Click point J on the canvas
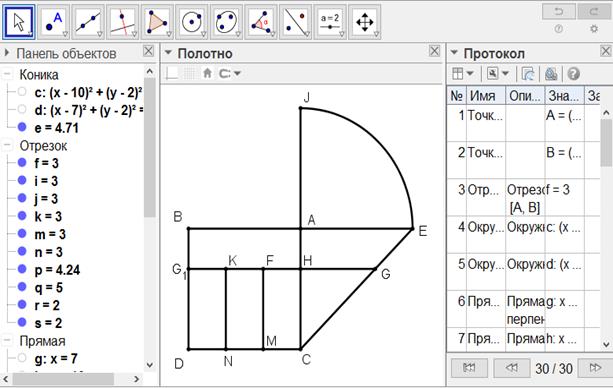The width and height of the screenshot is (613, 388). click(301, 108)
